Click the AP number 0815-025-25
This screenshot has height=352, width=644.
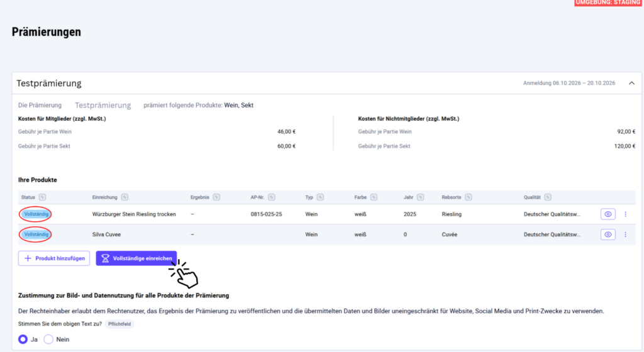266,214
